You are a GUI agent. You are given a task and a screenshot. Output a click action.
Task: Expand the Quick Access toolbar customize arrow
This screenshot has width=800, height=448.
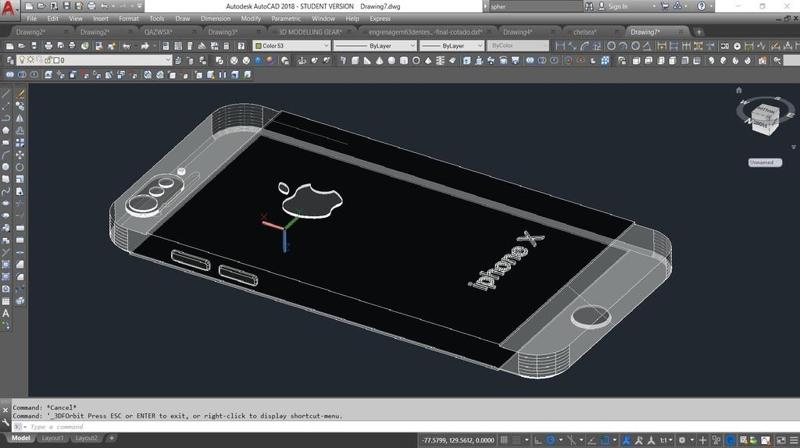tap(139, 6)
